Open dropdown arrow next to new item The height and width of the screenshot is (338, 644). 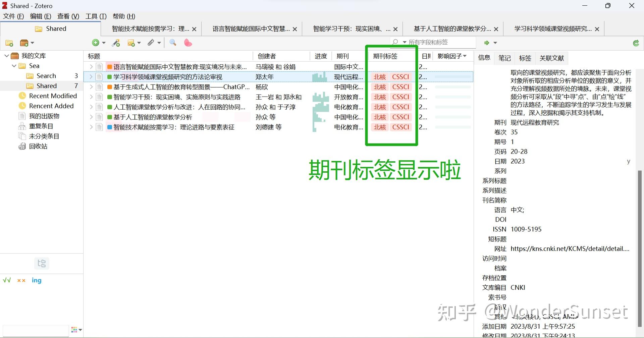(x=104, y=43)
